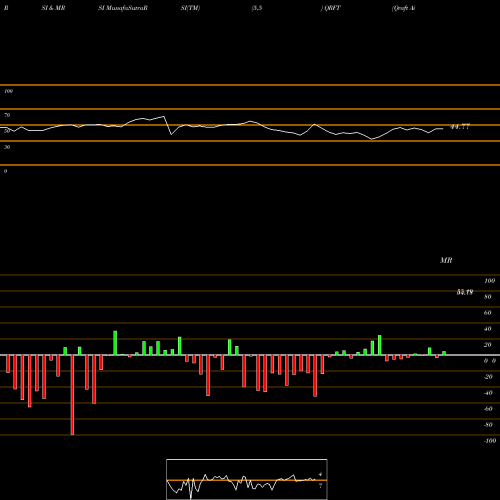Screen dimensions: 500x500
Task: Select the tallest red bar reaching -100
Action: pyautogui.click(x=72, y=395)
